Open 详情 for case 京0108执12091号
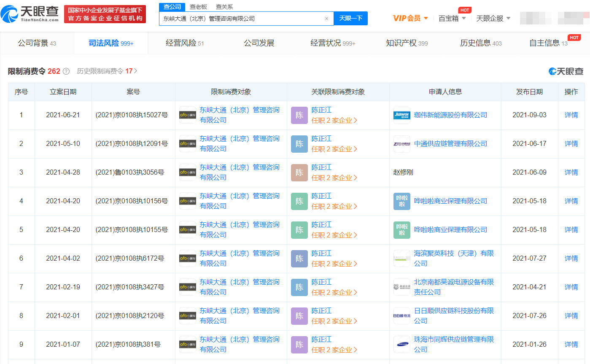The image size is (590, 364). (571, 144)
